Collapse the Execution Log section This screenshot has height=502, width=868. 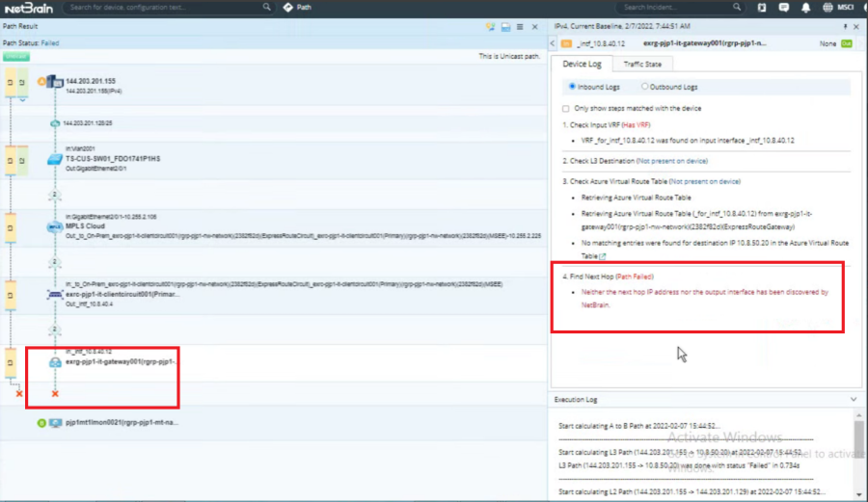click(x=854, y=398)
